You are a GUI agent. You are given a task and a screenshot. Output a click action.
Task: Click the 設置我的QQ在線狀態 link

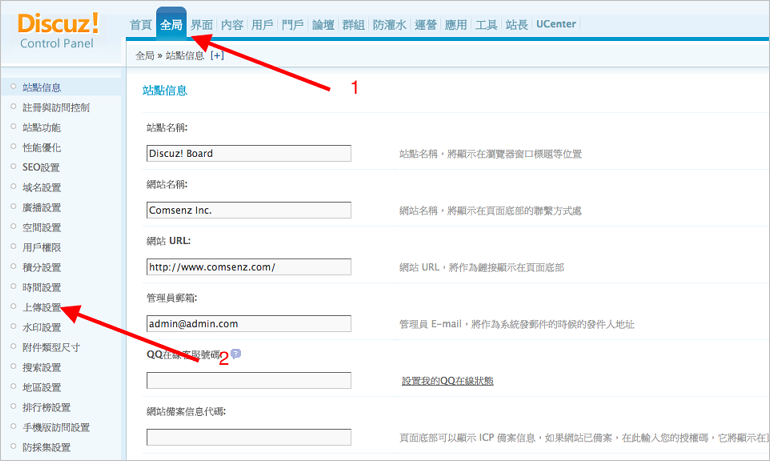(447, 381)
